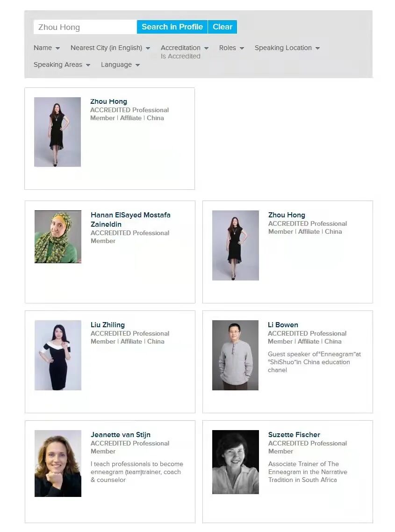Viewport: 395px width, 532px height.
Task: Expand the Language filter dropdown
Action: (120, 65)
